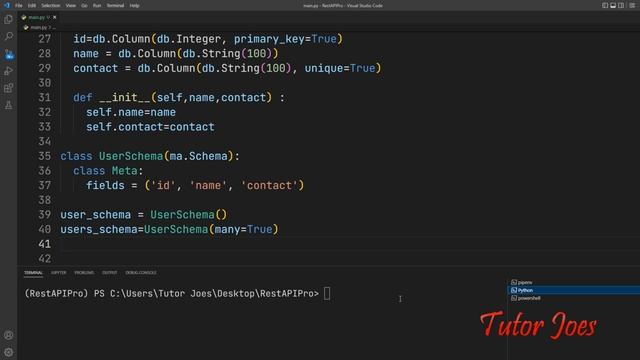
Task: Click 'self.name' on line 32
Action: 115,112
